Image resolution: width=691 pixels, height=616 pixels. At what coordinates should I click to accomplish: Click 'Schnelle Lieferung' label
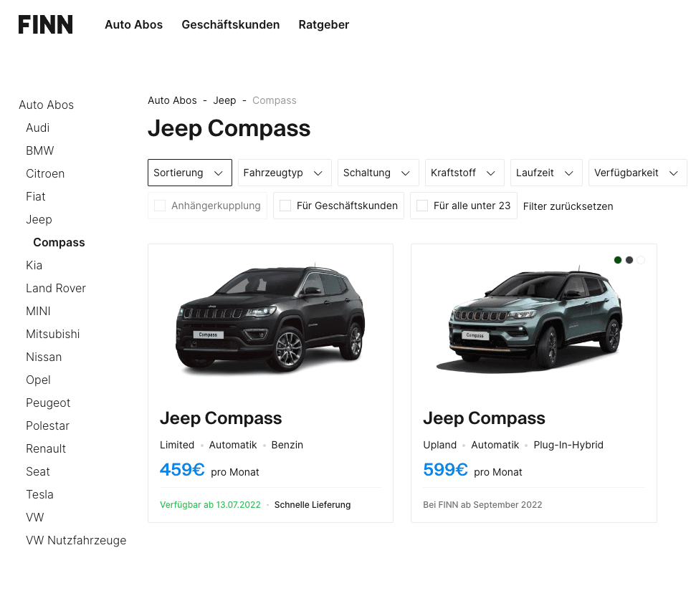pyautogui.click(x=313, y=504)
